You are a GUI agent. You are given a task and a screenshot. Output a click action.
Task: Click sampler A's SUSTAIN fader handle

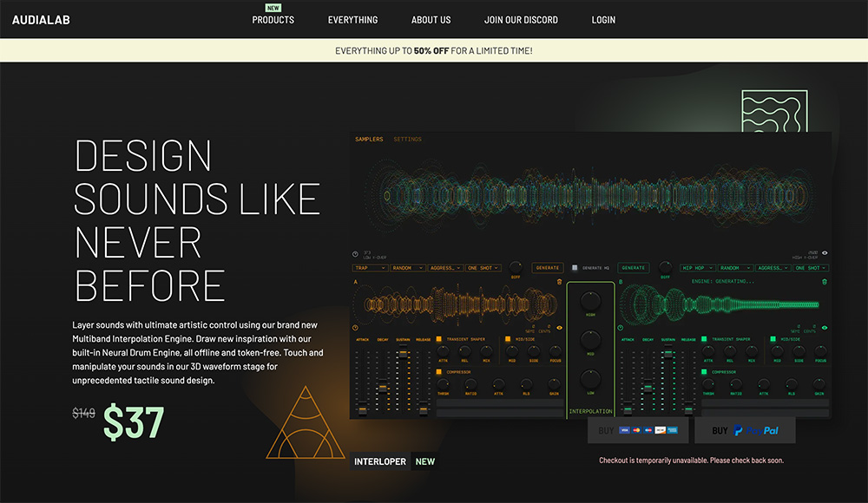(403, 354)
